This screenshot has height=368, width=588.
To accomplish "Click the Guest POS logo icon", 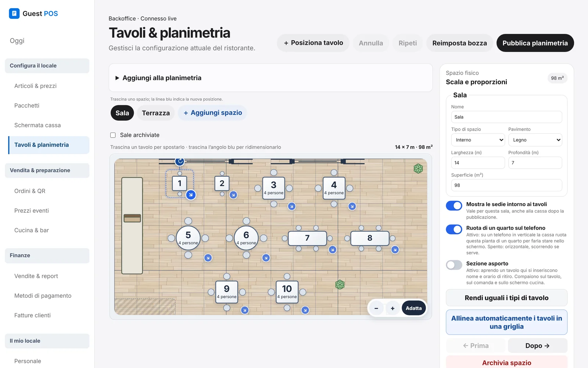I will point(14,14).
